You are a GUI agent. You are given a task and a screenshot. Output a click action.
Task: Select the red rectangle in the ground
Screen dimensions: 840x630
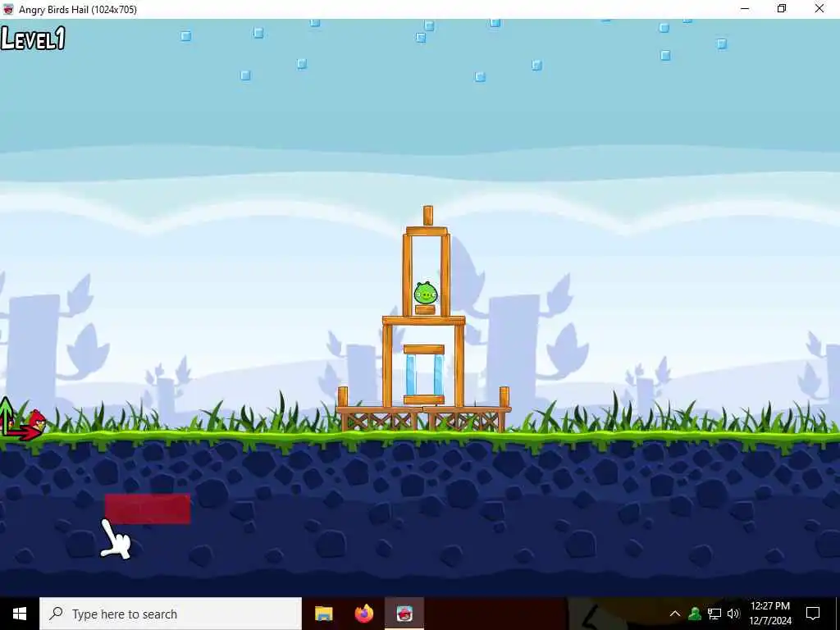pos(148,509)
